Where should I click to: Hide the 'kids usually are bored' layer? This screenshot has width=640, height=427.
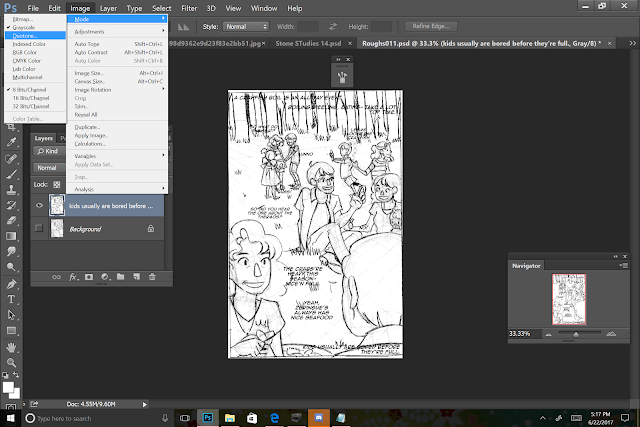pyautogui.click(x=39, y=205)
